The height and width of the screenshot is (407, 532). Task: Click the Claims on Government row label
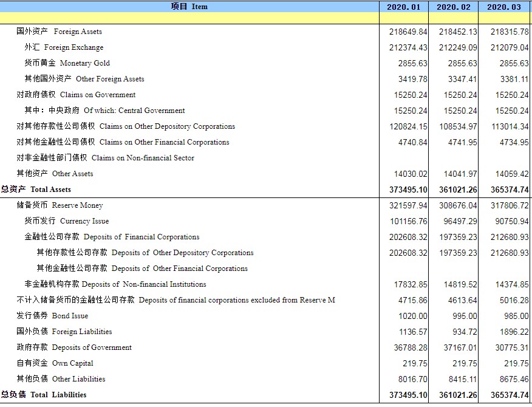76,95
